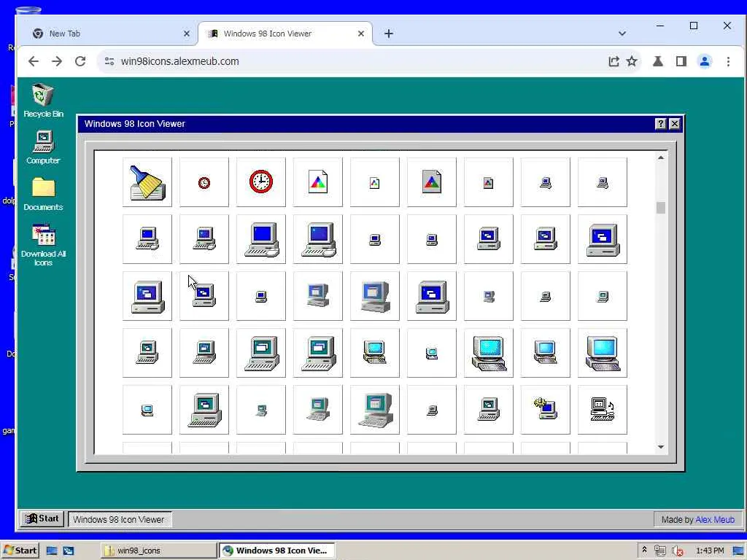Open the Chrome profile avatar icon
Screen dimensions: 747x560
coord(705,61)
